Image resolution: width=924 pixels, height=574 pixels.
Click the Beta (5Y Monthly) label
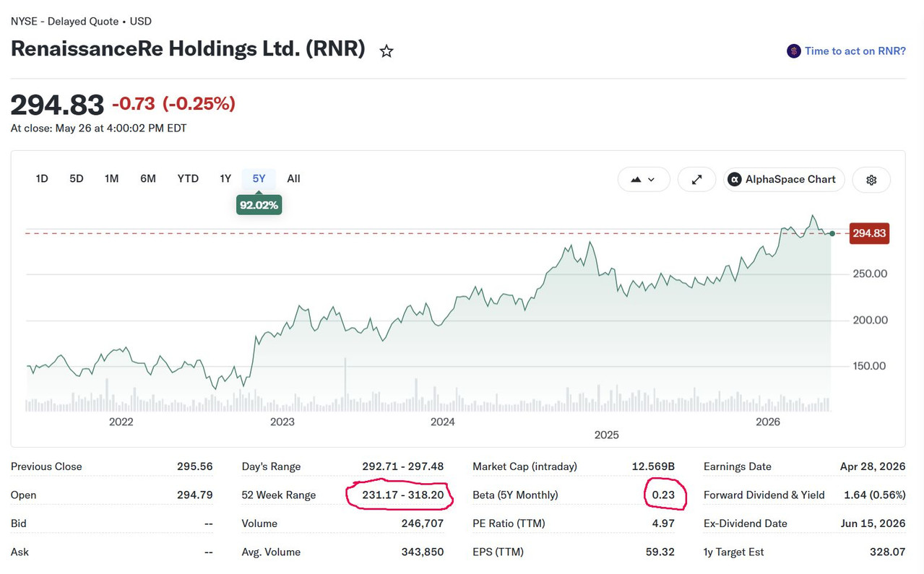(516, 495)
